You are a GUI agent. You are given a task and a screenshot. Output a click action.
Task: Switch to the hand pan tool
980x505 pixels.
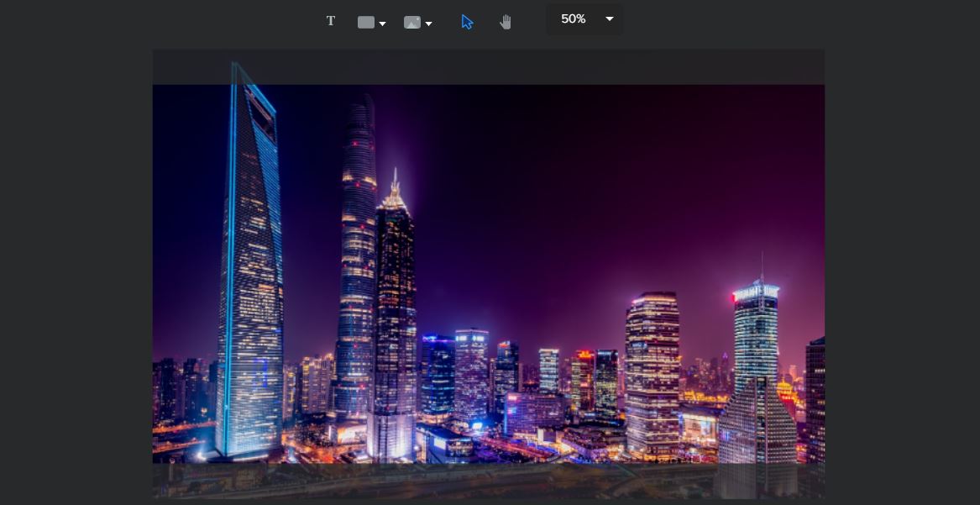click(506, 23)
